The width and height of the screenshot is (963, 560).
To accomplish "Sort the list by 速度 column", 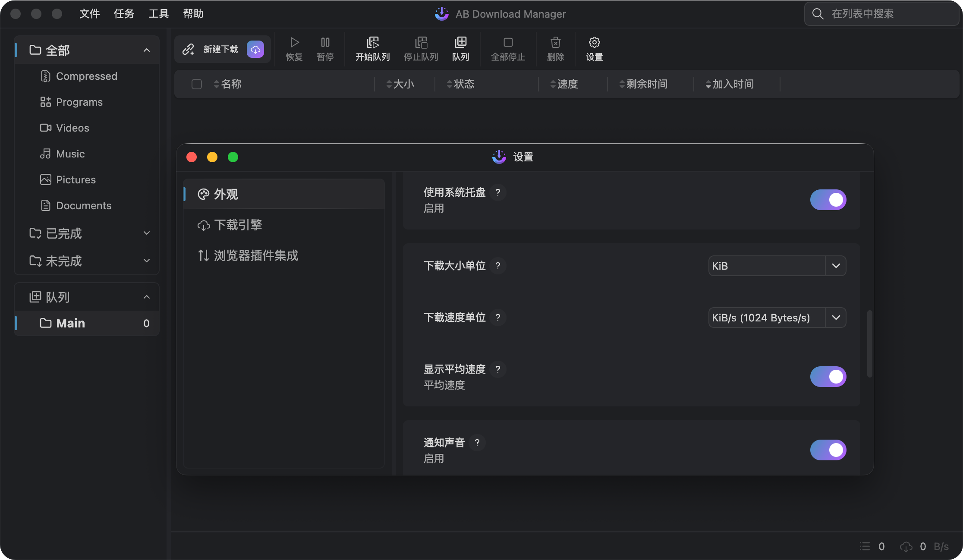I will (x=564, y=84).
